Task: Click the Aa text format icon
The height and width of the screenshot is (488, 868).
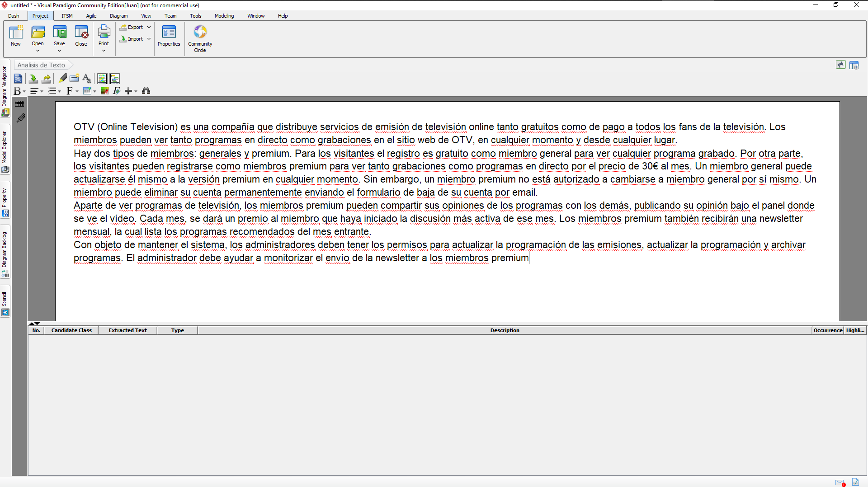Action: [x=87, y=79]
